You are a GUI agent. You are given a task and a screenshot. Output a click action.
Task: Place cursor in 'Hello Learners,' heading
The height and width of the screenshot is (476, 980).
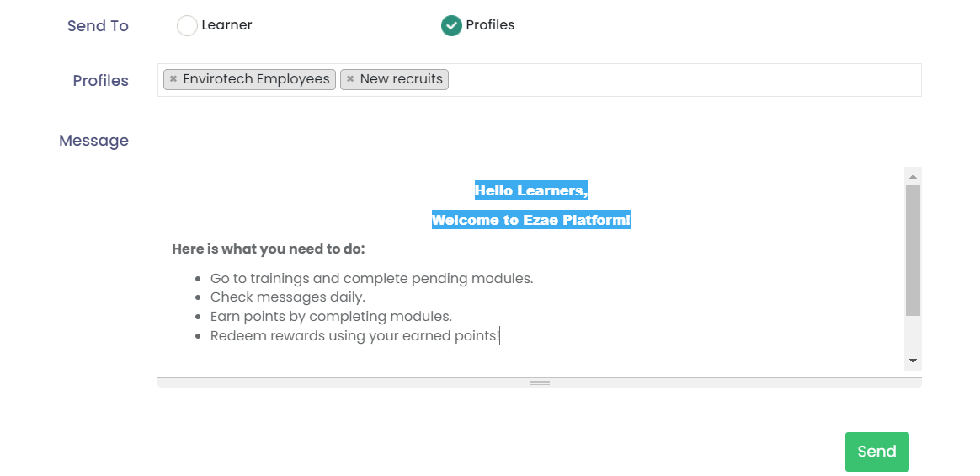coord(530,191)
